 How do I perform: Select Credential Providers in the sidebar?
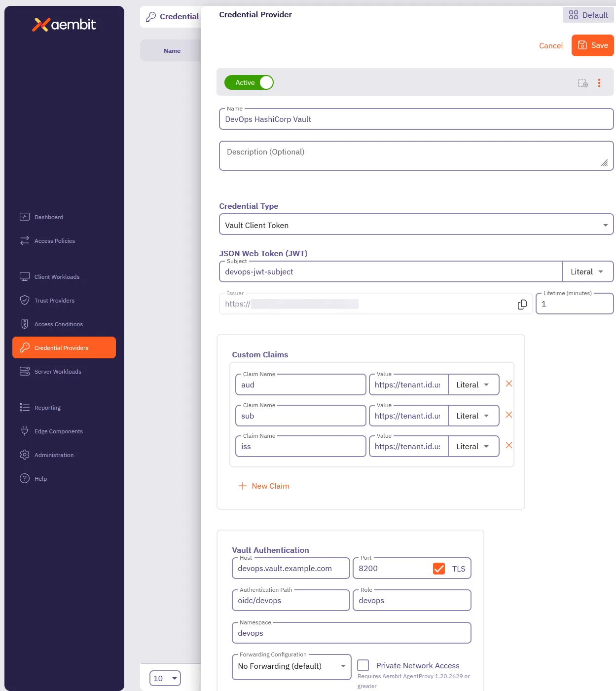click(x=64, y=347)
